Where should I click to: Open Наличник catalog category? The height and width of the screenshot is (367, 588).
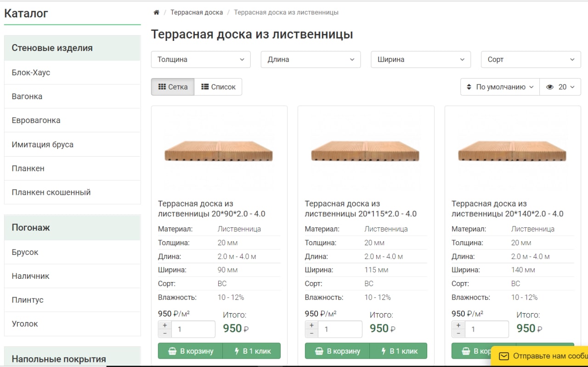(x=73, y=276)
